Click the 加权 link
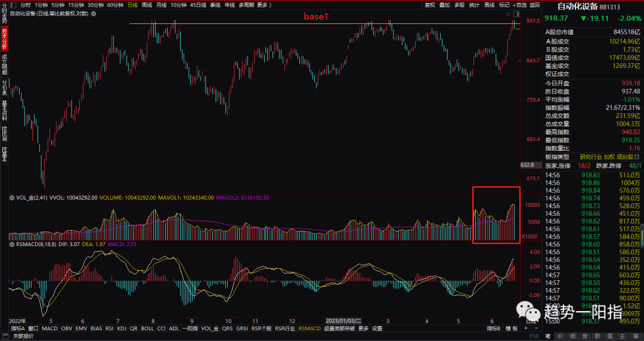The image size is (644, 341). 609,157
